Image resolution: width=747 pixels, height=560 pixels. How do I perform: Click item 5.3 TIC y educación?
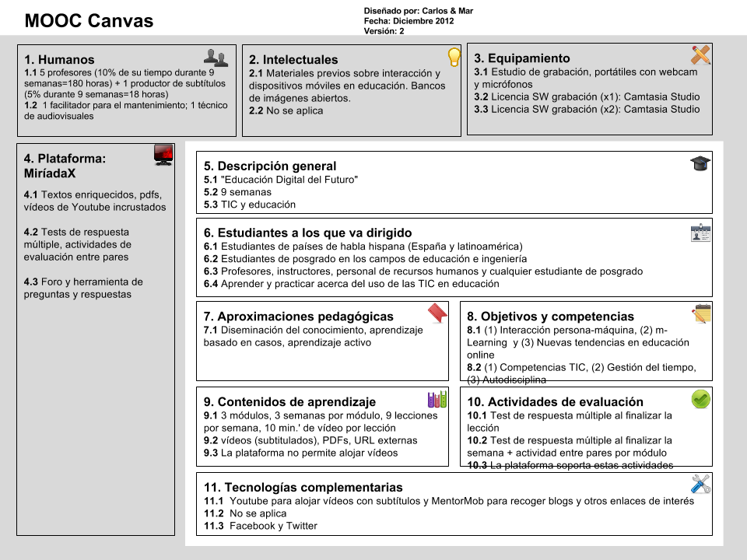click(x=250, y=205)
